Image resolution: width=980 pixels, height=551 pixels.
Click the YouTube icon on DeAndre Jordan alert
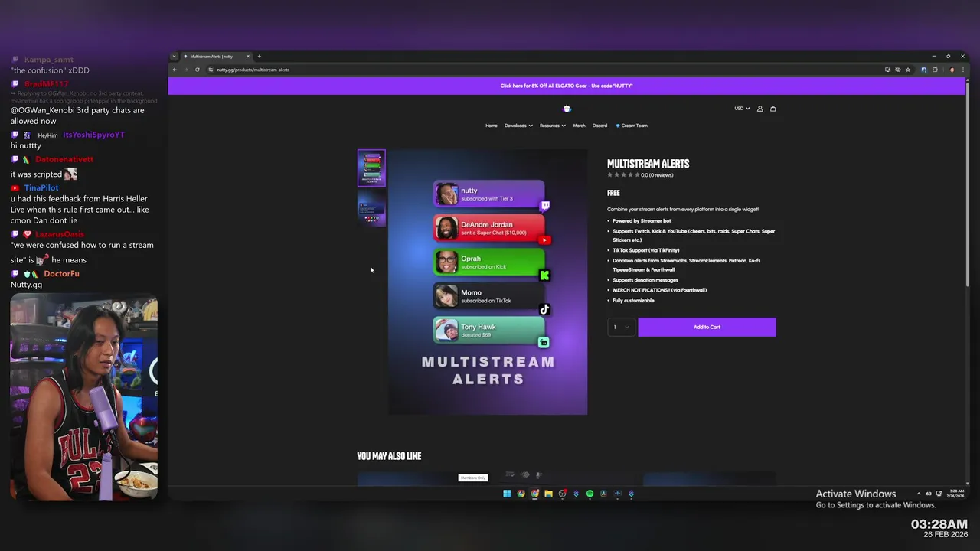coord(544,240)
